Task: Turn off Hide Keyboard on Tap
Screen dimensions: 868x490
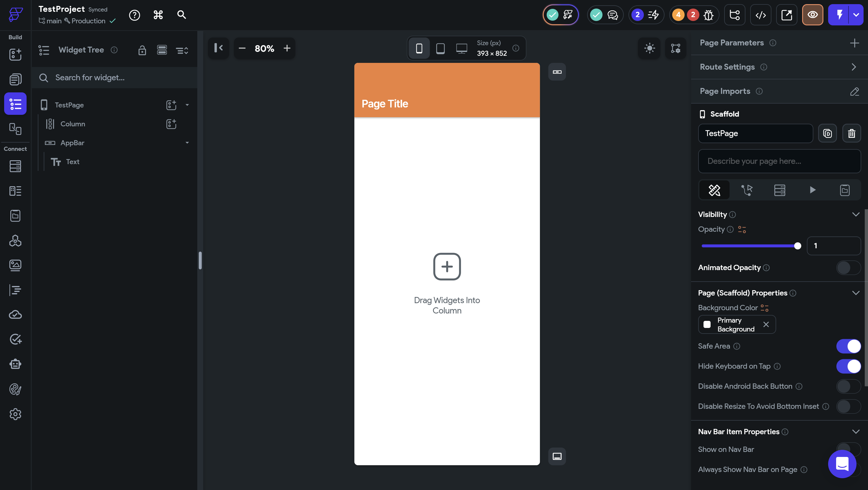Action: pyautogui.click(x=848, y=366)
